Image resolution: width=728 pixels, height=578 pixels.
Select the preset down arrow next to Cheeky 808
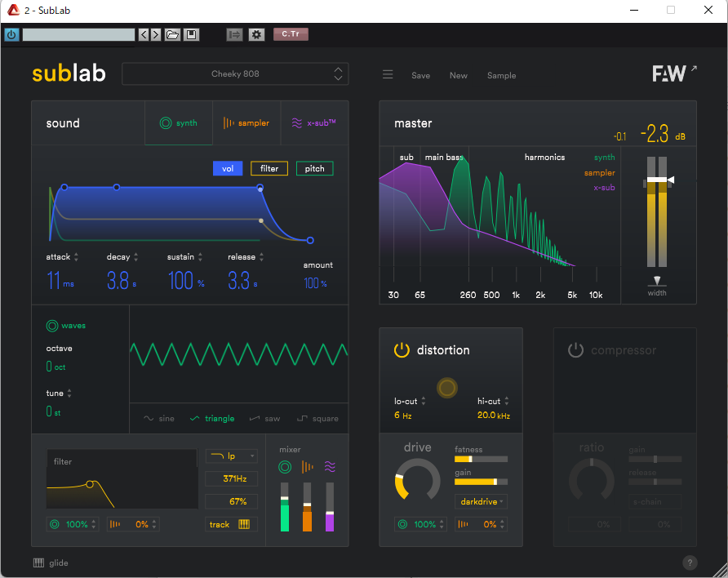338,78
